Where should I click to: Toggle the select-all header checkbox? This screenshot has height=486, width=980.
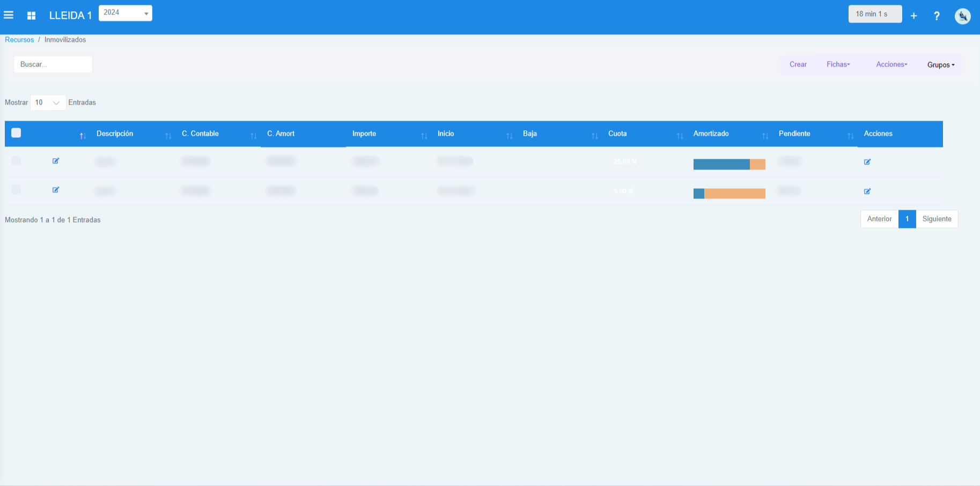tap(16, 133)
